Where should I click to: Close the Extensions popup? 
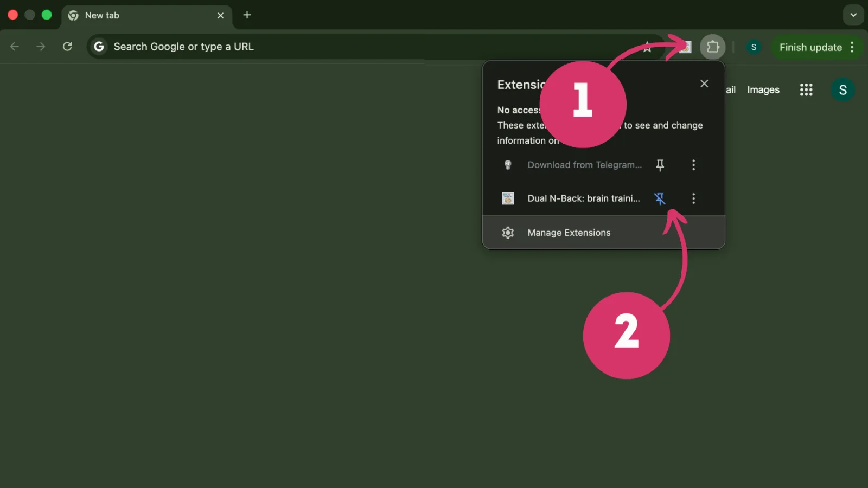tap(704, 84)
